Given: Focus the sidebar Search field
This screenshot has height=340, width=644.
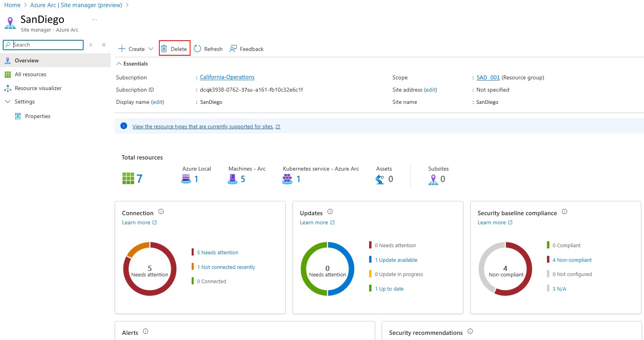Looking at the screenshot, I should 43,45.
